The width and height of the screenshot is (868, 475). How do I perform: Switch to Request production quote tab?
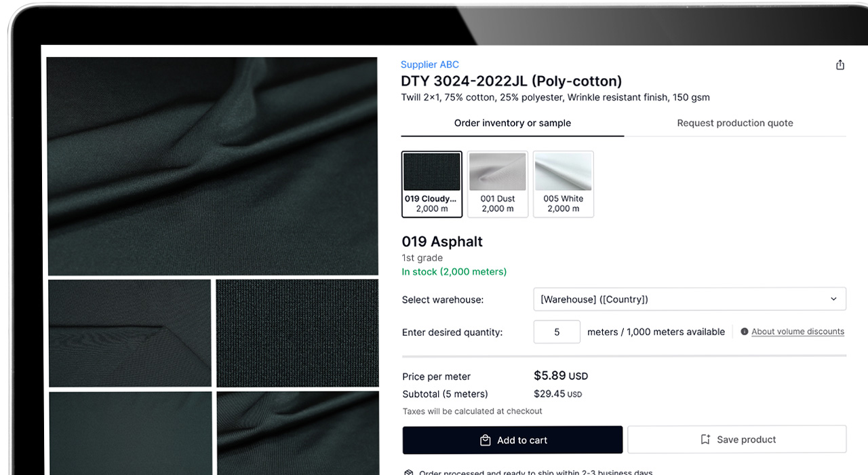(x=735, y=123)
